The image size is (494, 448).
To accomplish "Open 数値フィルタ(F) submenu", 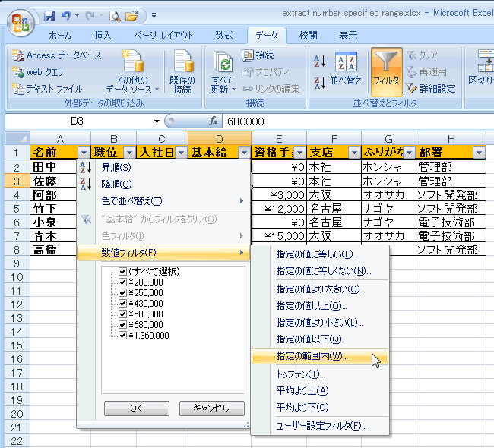I will [x=163, y=253].
